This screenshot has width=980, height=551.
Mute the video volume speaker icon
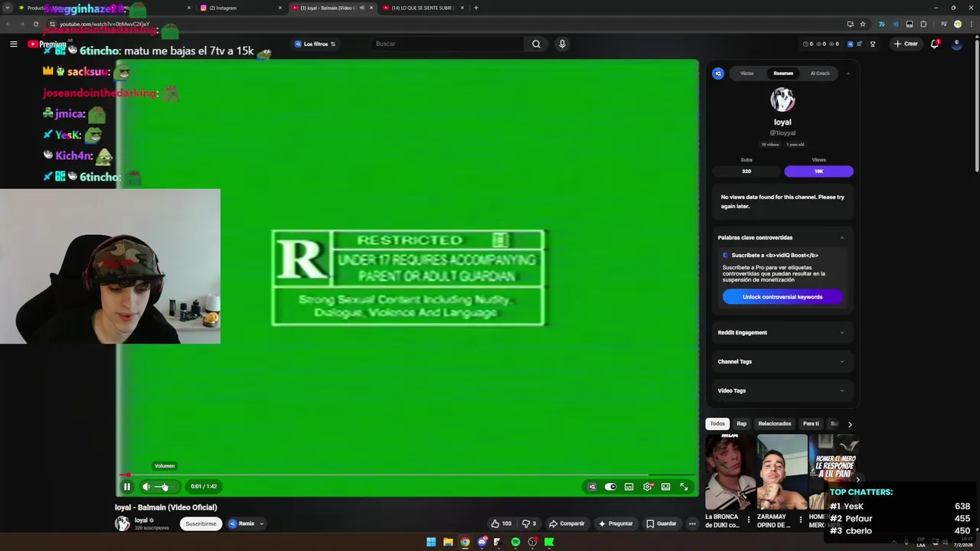[146, 487]
